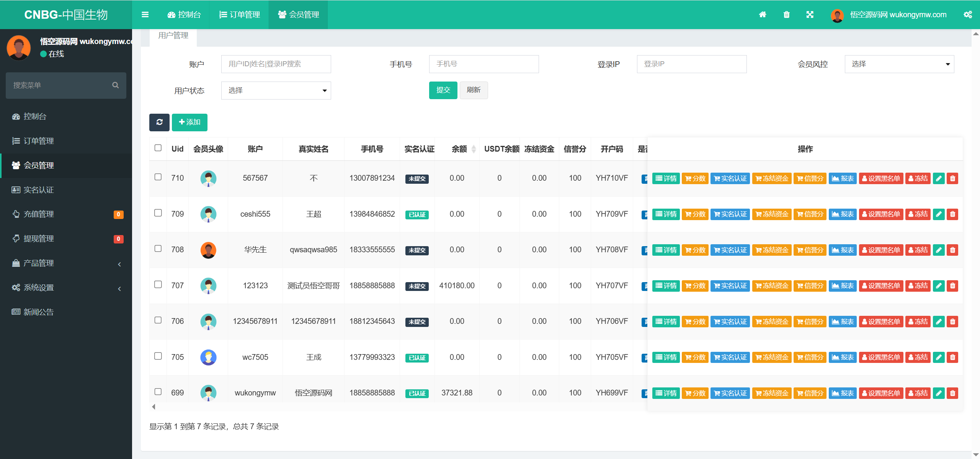Collapse the sidebar with the hamburger icon
980x459 pixels.
pos(145,15)
